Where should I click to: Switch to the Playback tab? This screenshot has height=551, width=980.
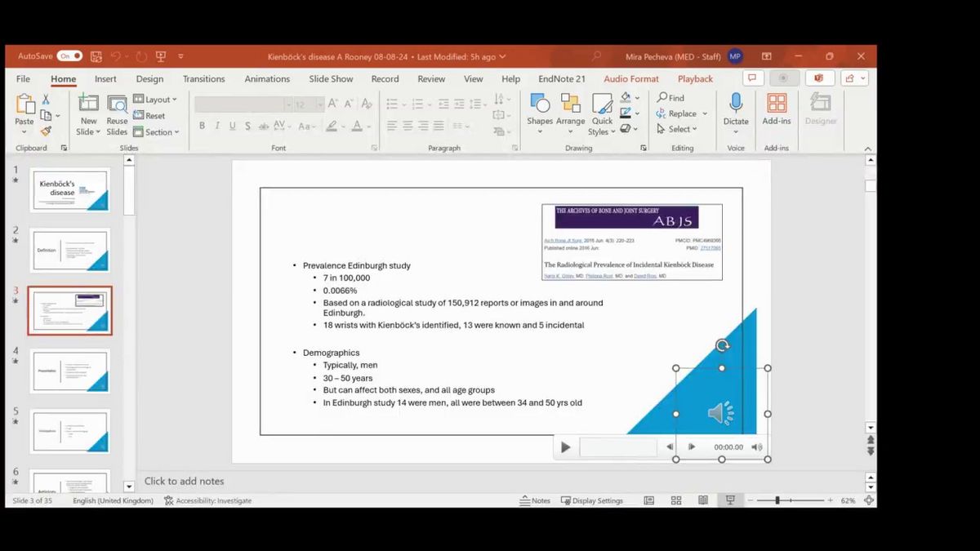coord(695,79)
